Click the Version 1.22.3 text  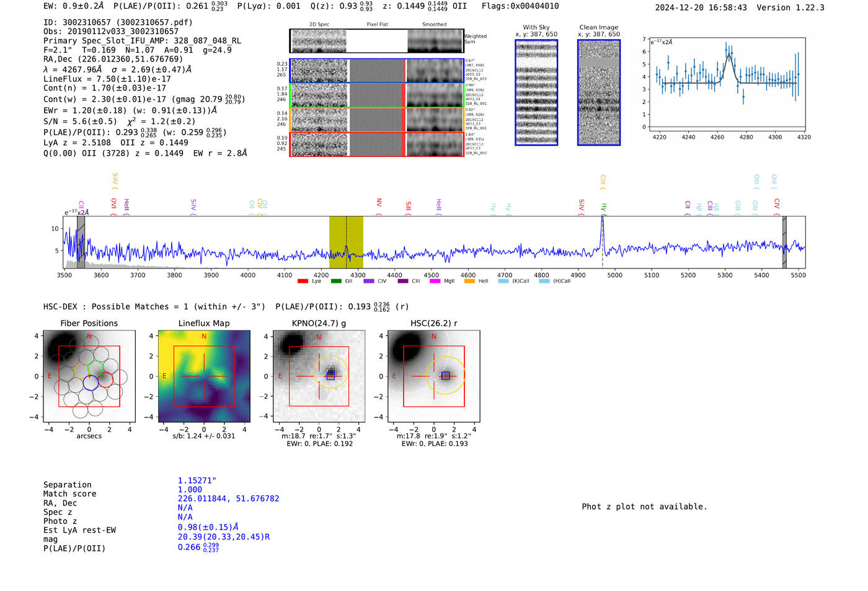(790, 7)
